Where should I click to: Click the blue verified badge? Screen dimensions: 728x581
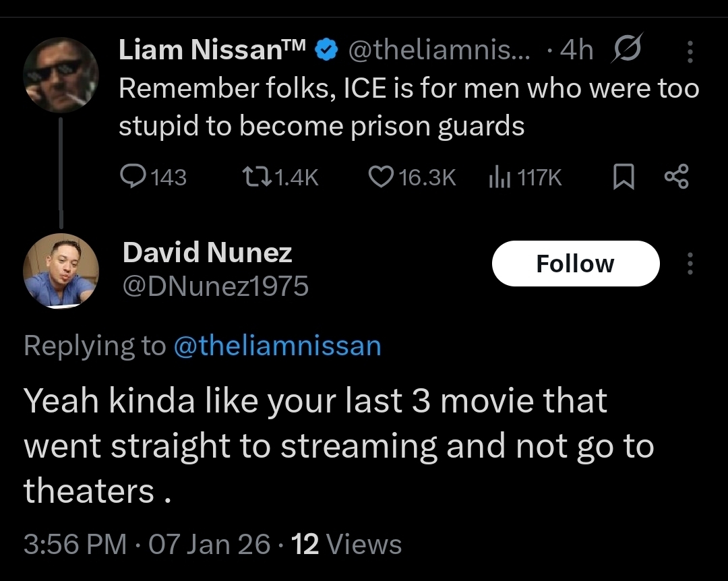pyautogui.click(x=328, y=50)
